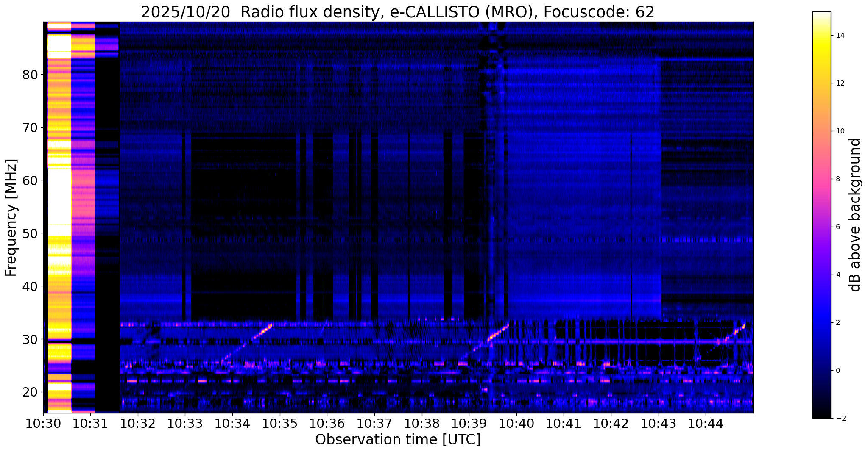
Task: Click the 10:39 time tick label
Action: tap(469, 423)
